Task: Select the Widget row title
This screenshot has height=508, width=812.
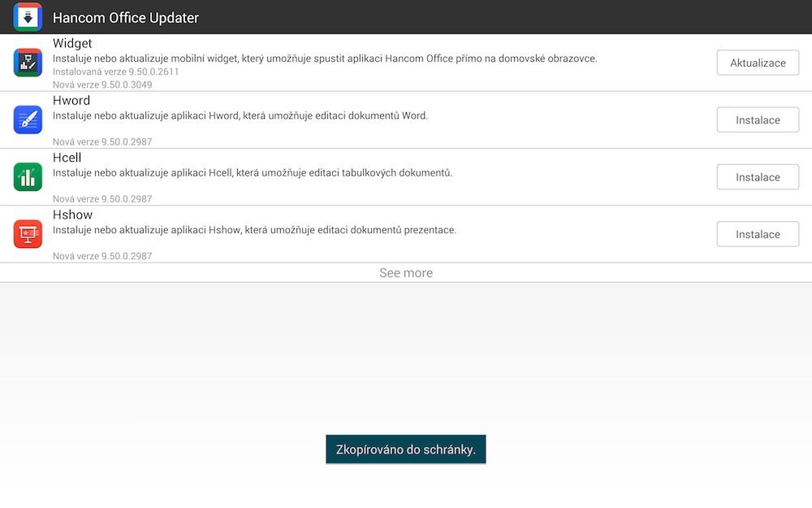Action: (72, 44)
